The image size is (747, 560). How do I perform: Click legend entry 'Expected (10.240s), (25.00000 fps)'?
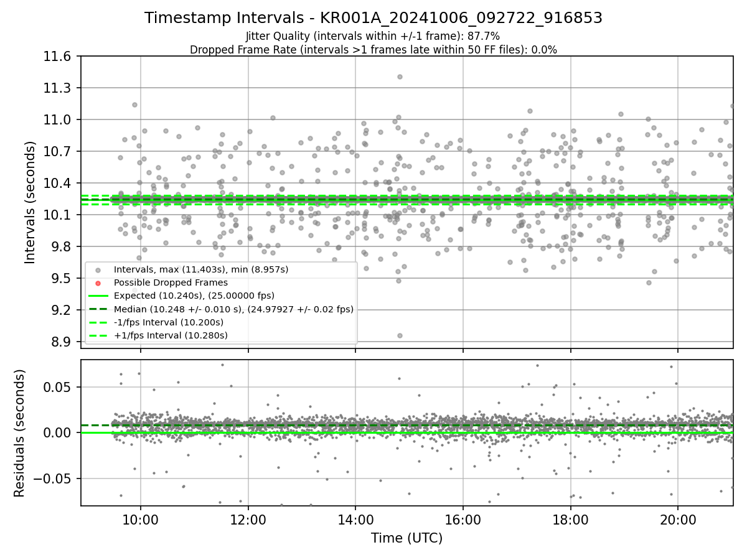point(194,296)
